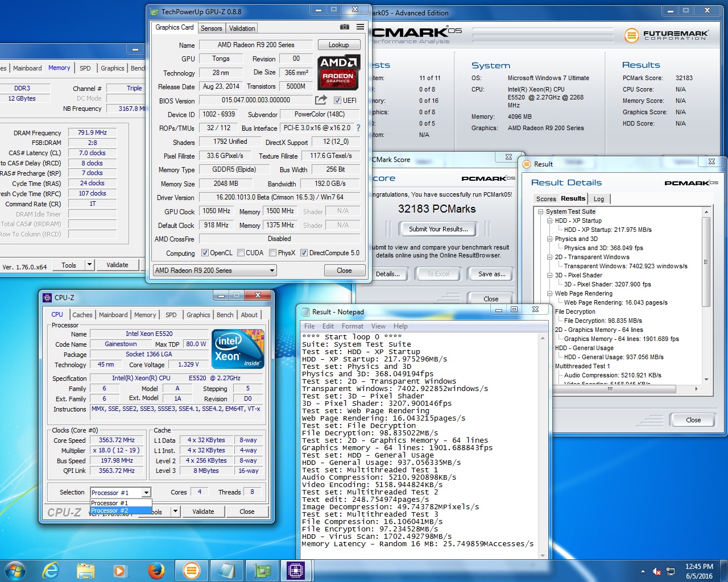The image size is (728, 582).
Task: Click CPU-Z window title bar icon
Action: [x=47, y=297]
